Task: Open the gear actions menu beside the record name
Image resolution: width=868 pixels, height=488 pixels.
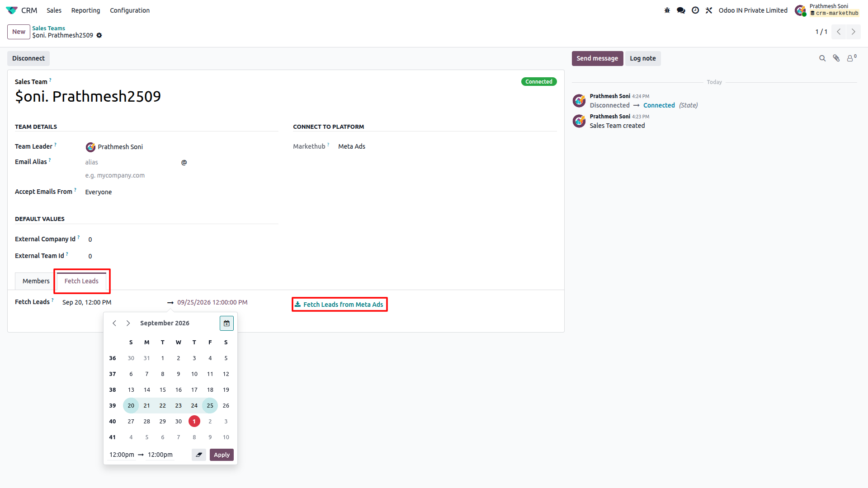Action: click(x=99, y=35)
